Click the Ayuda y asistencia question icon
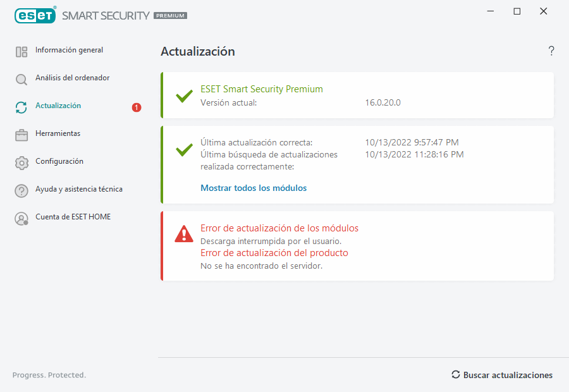The width and height of the screenshot is (569, 392). (x=21, y=191)
